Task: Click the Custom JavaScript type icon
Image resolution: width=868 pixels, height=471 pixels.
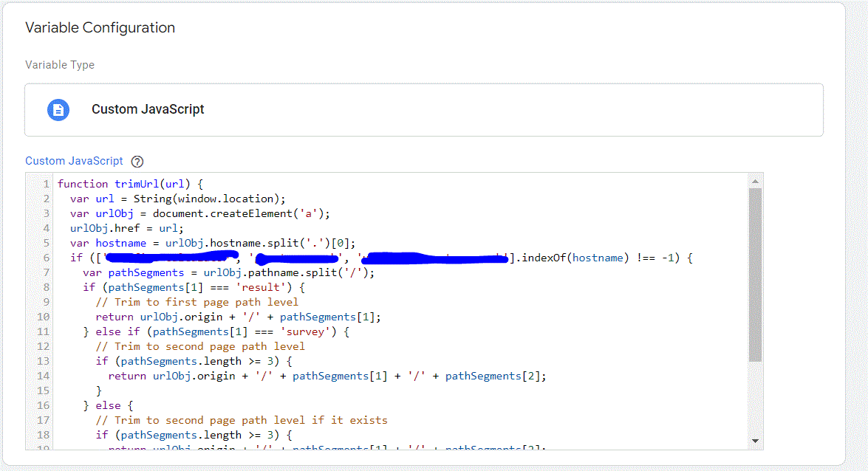Action: (x=58, y=109)
